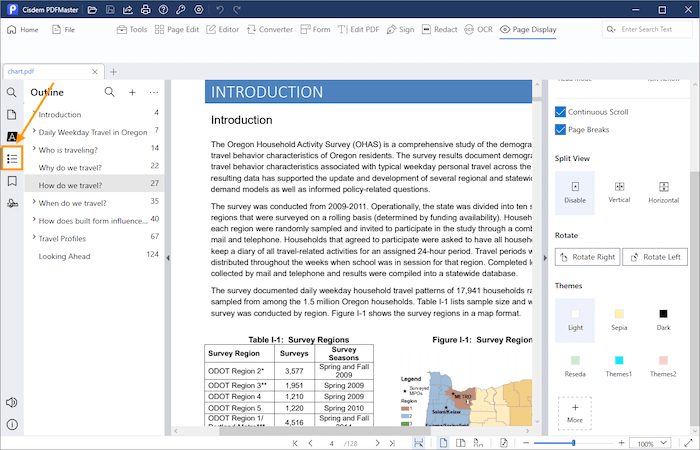Open a new tab with plus button

click(113, 72)
